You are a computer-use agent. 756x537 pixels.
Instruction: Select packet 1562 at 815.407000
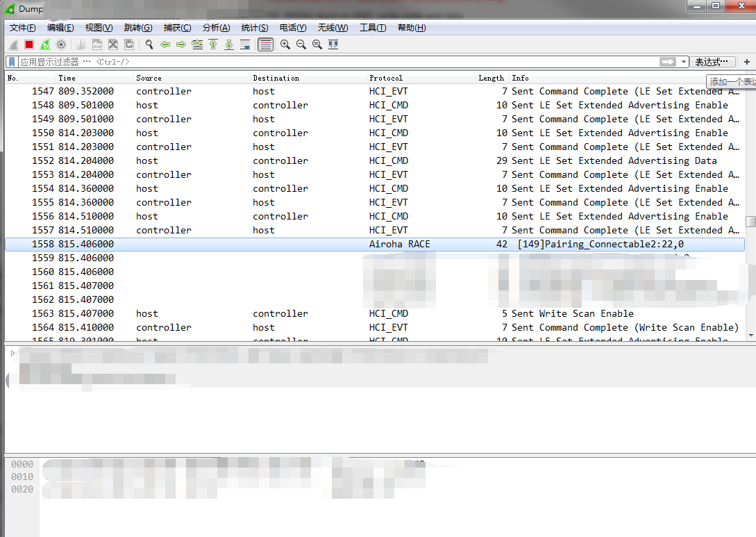tap(375, 299)
